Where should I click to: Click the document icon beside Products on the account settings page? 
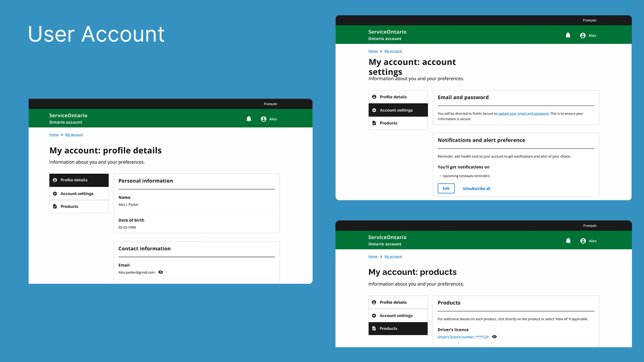pos(374,123)
